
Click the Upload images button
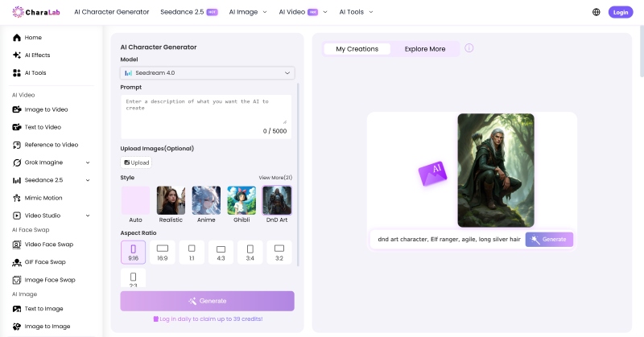coord(136,162)
